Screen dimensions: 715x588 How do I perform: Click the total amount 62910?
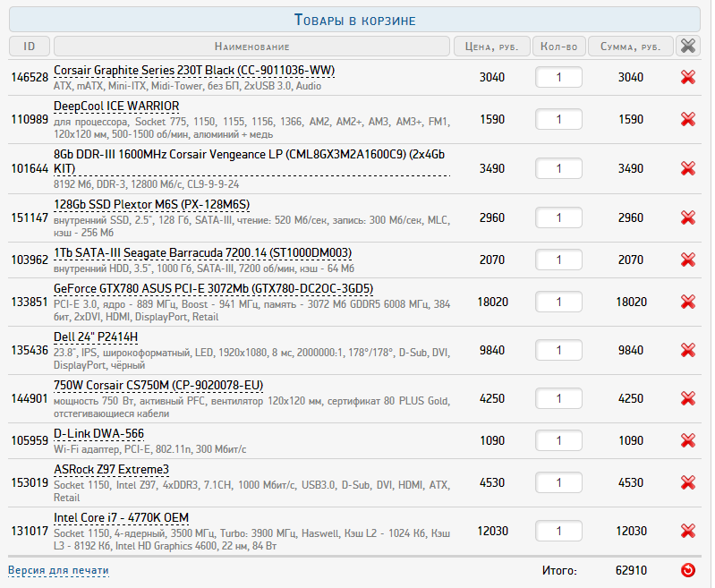click(x=631, y=570)
